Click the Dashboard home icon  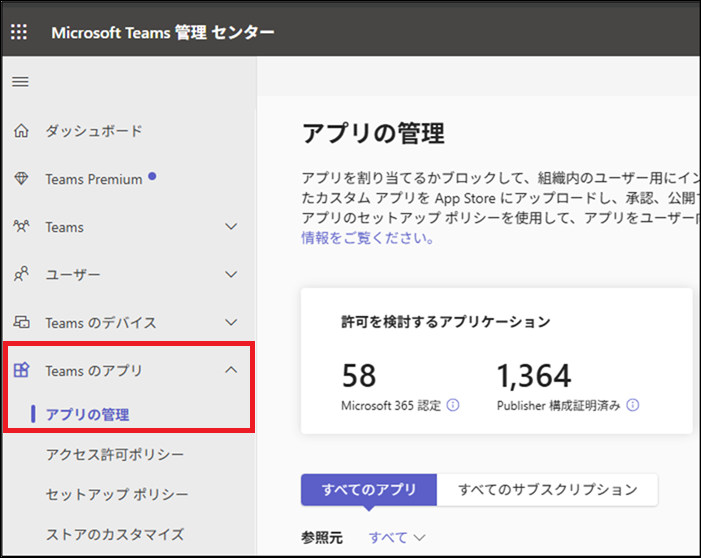[x=21, y=131]
